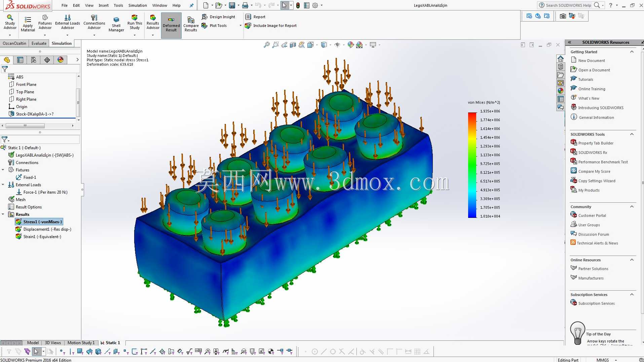Select the FeatureManager design tree tab
Viewport: 644px width, 362px height.
click(x=7, y=60)
